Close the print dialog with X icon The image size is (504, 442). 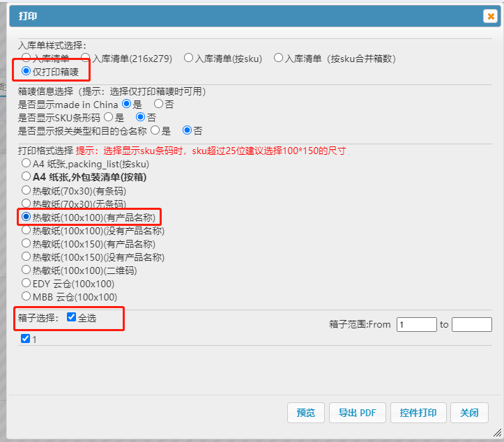pyautogui.click(x=491, y=16)
